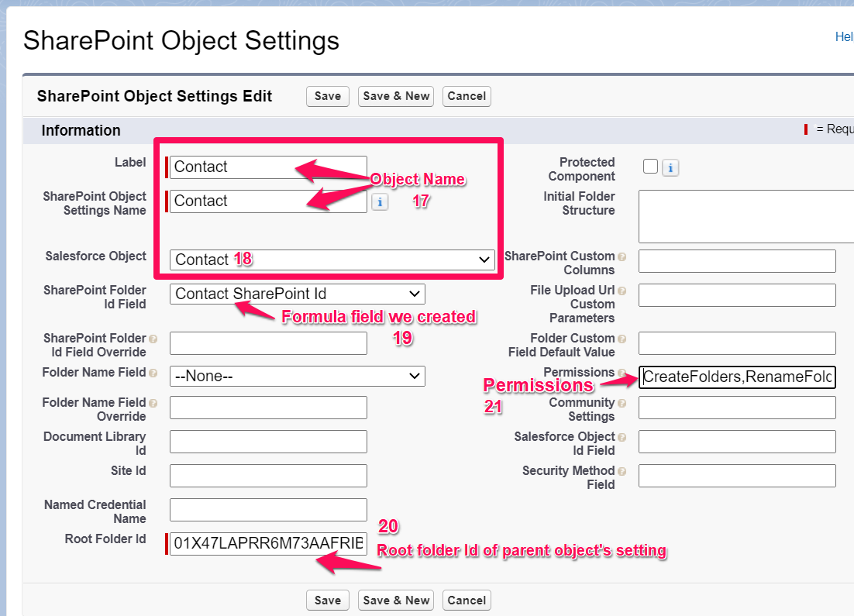The image size is (854, 616).
Task: Enable the Protected Component checkbox
Action: (650, 167)
